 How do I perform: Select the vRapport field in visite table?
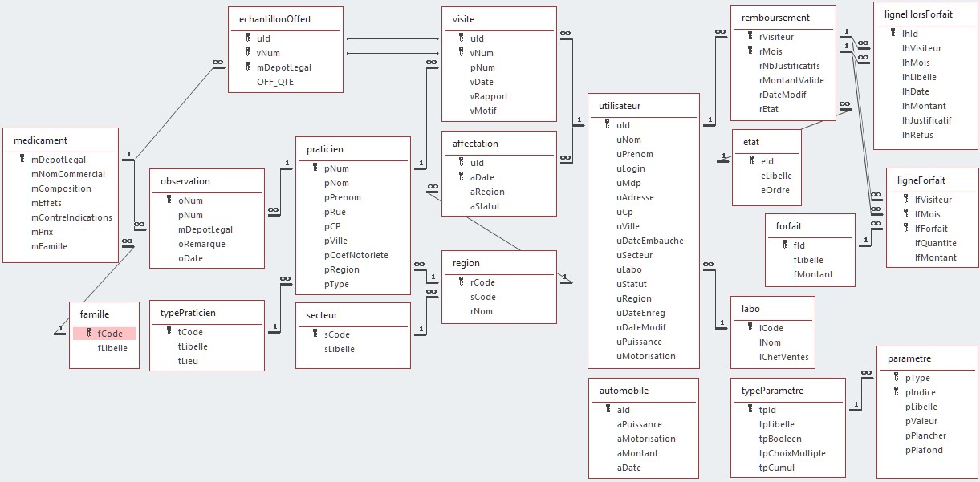click(489, 96)
